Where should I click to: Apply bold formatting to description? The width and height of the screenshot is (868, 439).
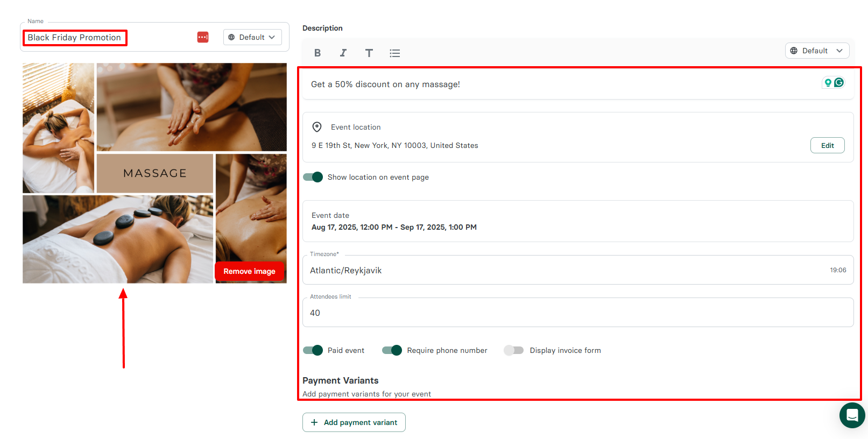pyautogui.click(x=317, y=53)
